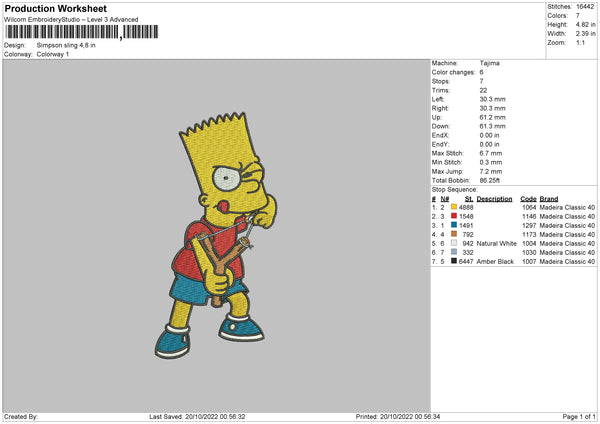Click the Machine value 'Tajima'

pyautogui.click(x=489, y=63)
